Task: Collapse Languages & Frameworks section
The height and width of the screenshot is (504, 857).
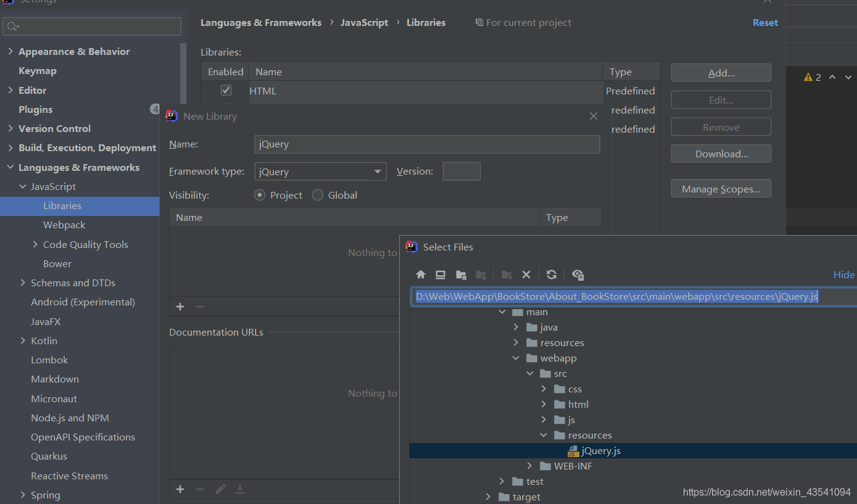Action: tap(10, 167)
